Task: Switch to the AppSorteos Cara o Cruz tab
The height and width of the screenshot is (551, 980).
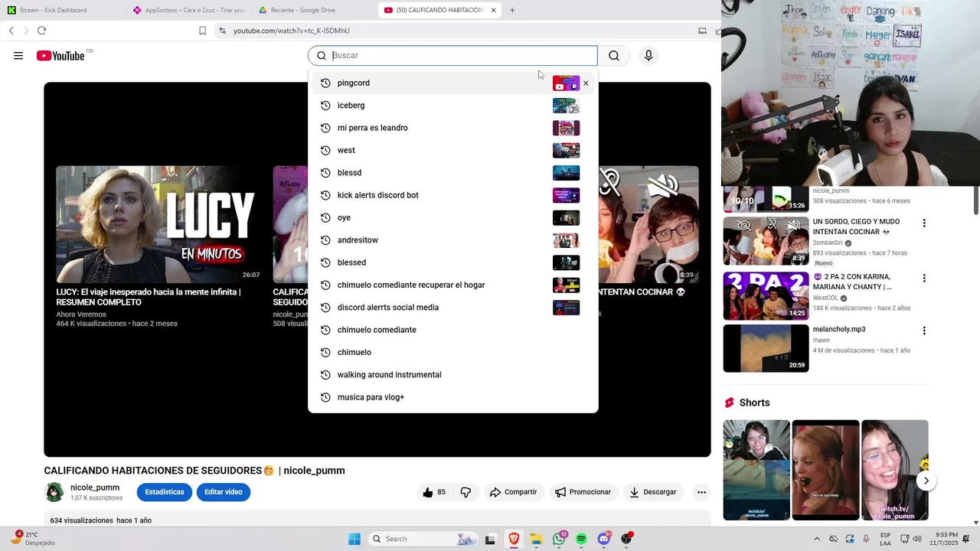Action: (188, 10)
